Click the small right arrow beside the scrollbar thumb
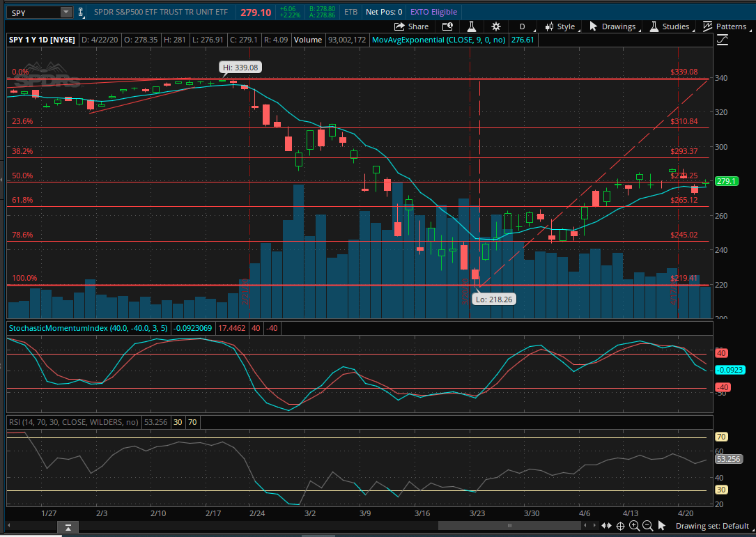 (594, 526)
